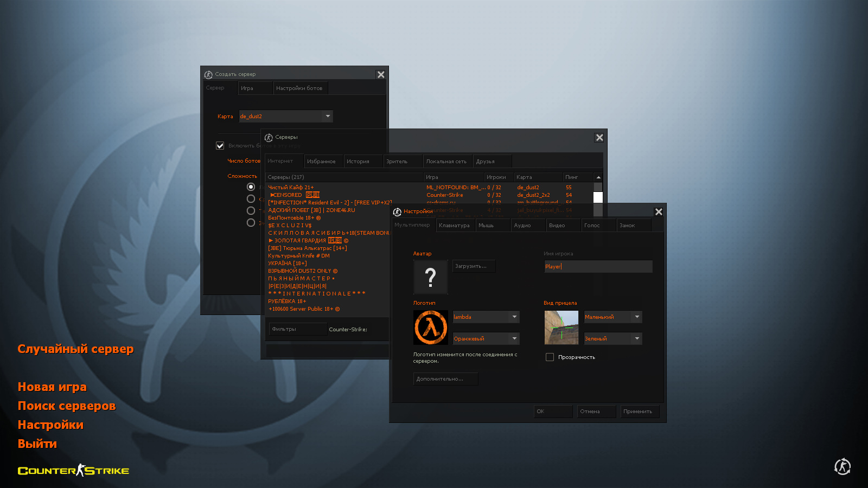Screen dimensions: 868x488
Task: Close the Создать сервер dialog
Action: (x=381, y=75)
